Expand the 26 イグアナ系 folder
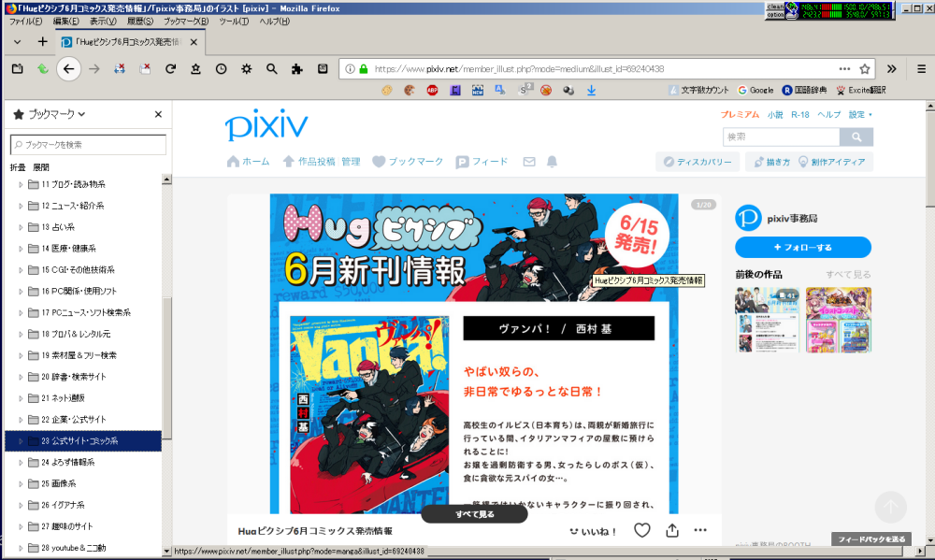 [21, 505]
